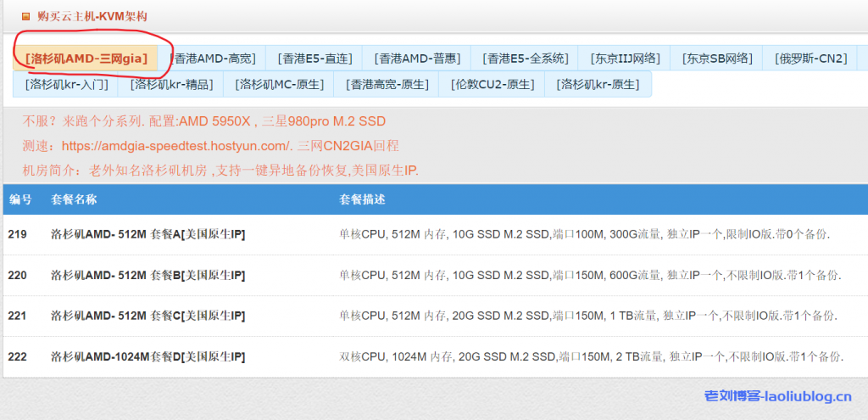Click the 双核CPU 2 TB流量 description for 套餐D
Image resolution: width=868 pixels, height=420 pixels.
pos(591,357)
